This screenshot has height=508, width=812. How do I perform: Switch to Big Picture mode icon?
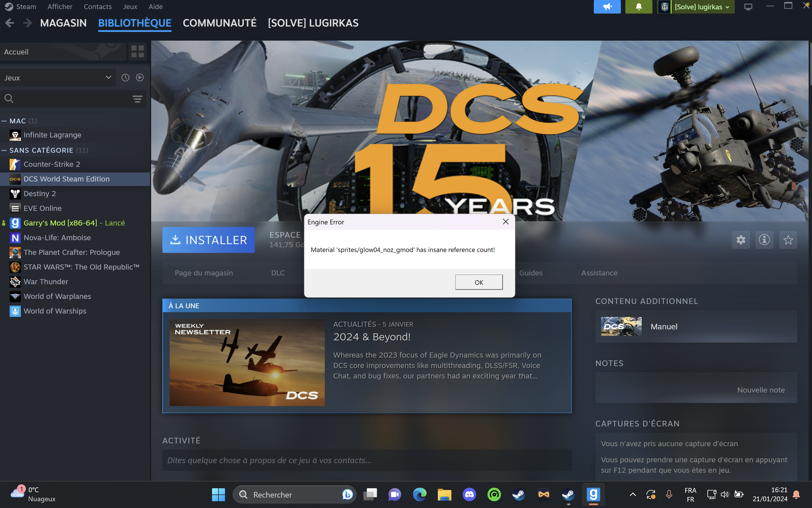coord(748,7)
